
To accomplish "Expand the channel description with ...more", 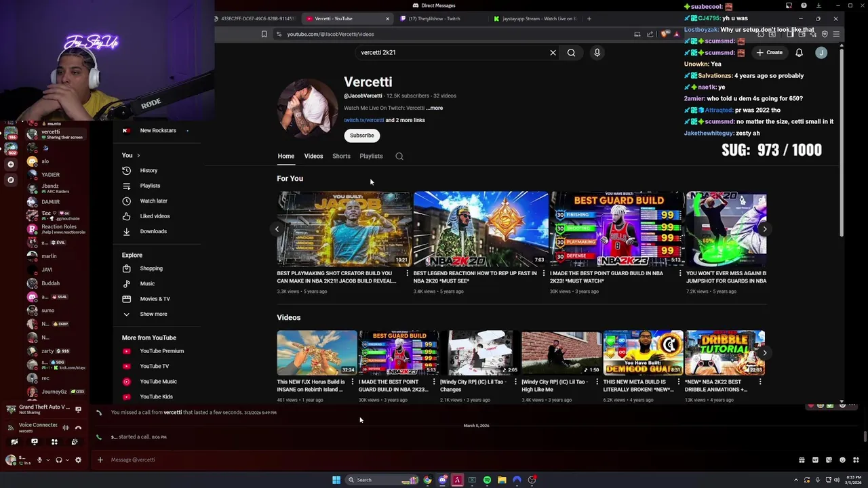I will tap(435, 108).
